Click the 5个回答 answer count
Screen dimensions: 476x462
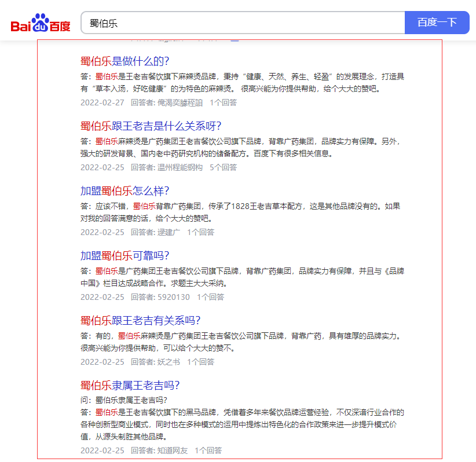pyautogui.click(x=223, y=167)
